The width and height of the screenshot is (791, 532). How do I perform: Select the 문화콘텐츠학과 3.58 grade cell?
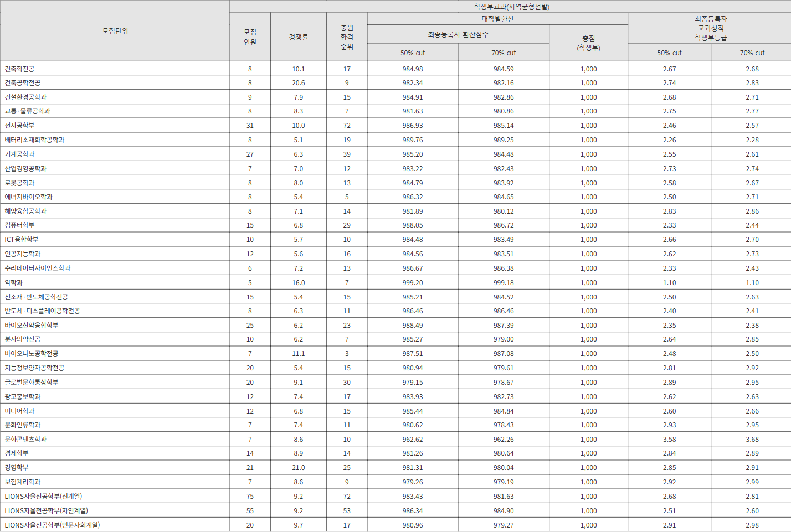click(x=669, y=439)
